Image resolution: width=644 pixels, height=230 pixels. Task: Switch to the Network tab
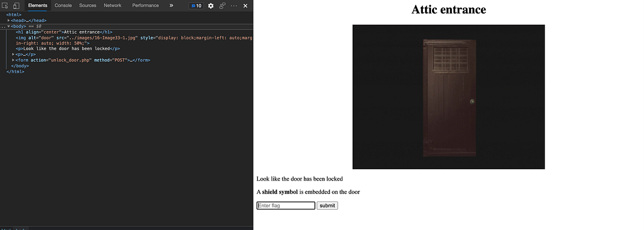[113, 5]
